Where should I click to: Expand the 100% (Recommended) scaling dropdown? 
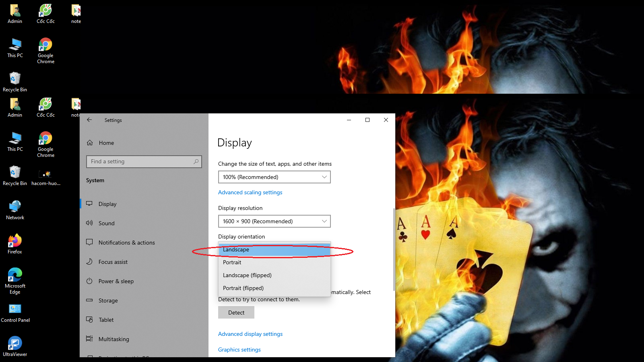(274, 177)
